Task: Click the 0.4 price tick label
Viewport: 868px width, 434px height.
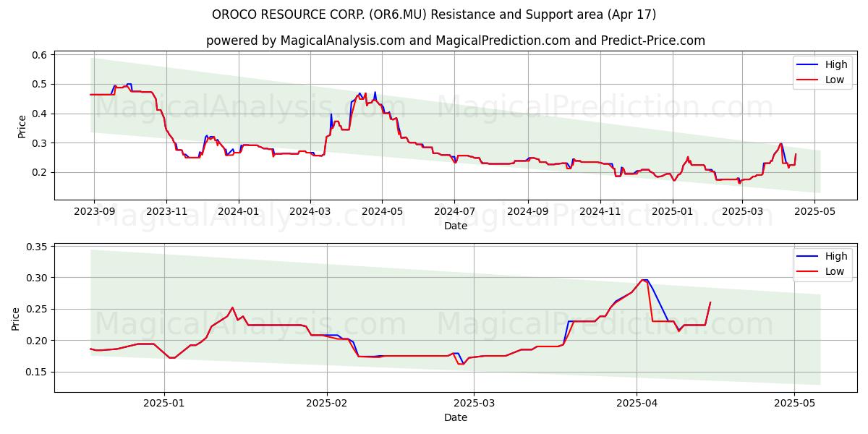Action: [41, 114]
